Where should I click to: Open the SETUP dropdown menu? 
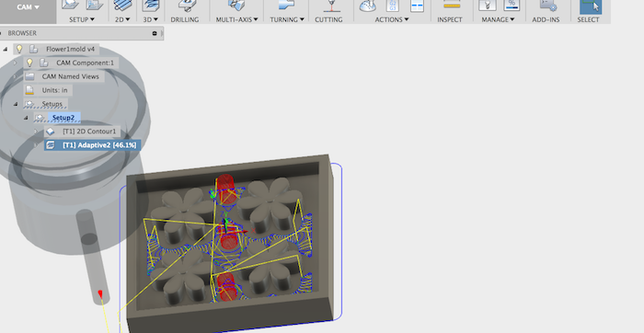[81, 19]
